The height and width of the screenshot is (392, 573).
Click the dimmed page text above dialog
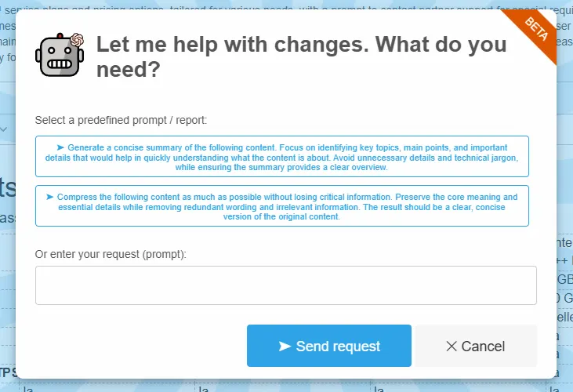(x=285, y=5)
